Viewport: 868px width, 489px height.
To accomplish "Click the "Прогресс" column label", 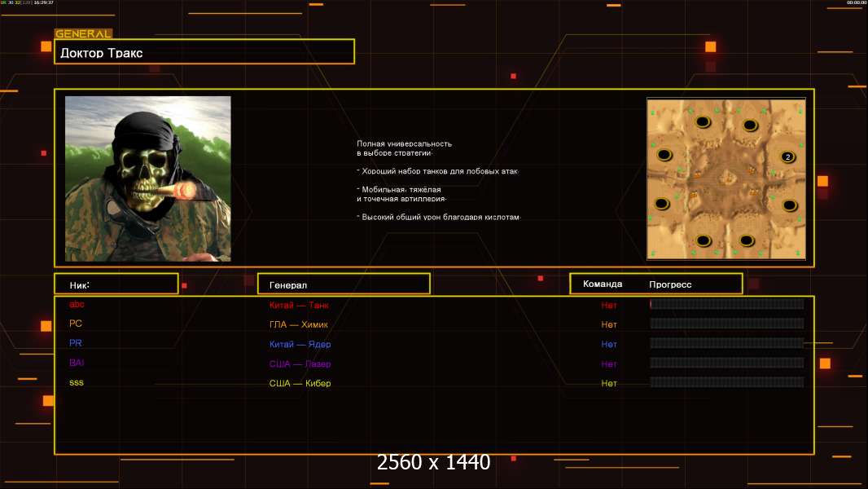I will coord(670,284).
